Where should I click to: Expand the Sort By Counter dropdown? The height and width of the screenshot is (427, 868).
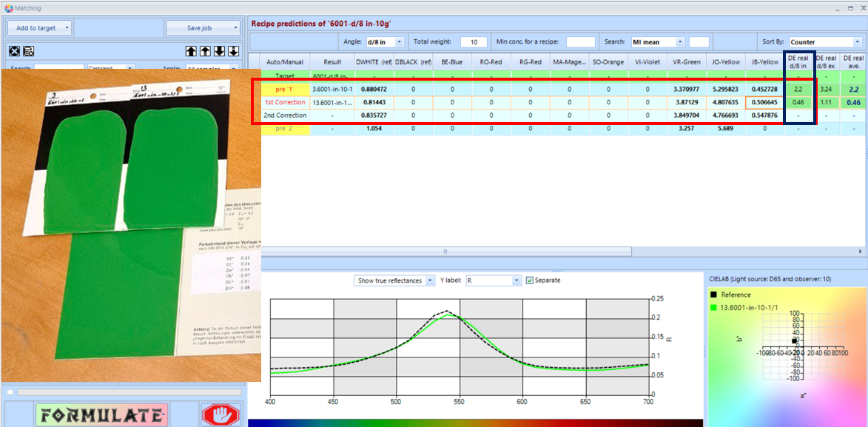click(855, 42)
